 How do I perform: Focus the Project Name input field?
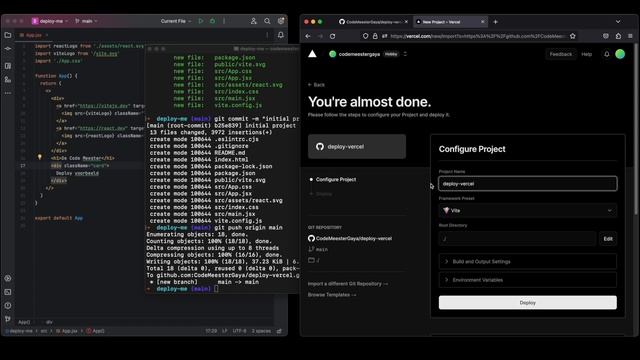pyautogui.click(x=527, y=184)
